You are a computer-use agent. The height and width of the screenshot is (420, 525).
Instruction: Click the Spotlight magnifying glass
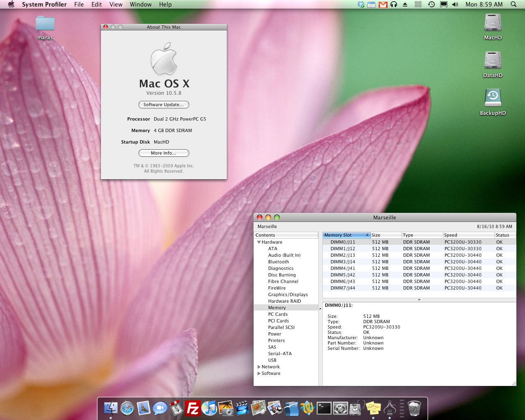[x=514, y=5]
